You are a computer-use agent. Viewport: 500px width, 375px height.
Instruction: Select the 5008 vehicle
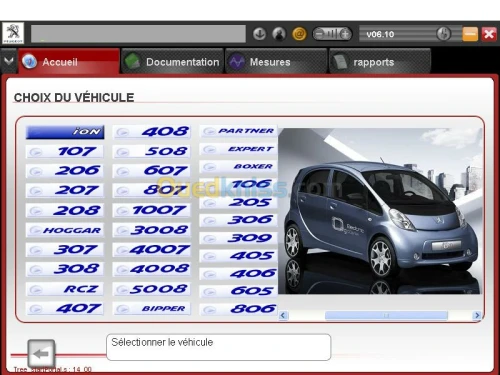click(152, 289)
